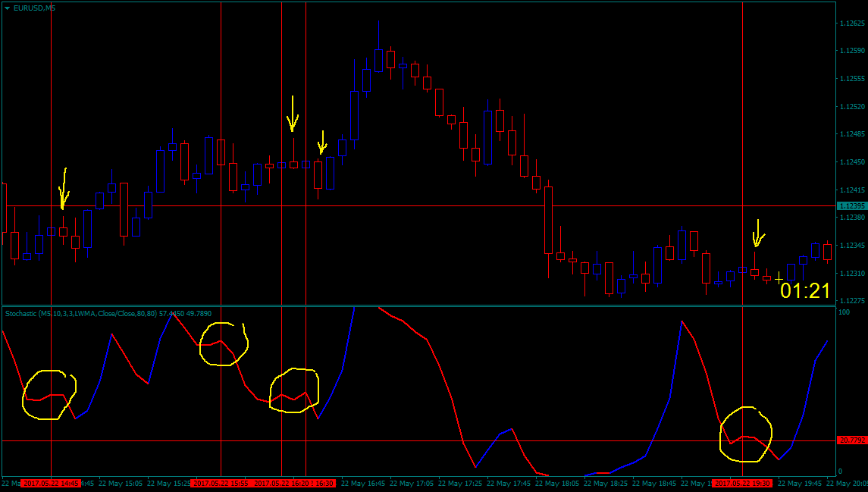This screenshot has width=868, height=492.
Task: Click the 2017.05.22 14:45 date marker
Action: tap(51, 483)
